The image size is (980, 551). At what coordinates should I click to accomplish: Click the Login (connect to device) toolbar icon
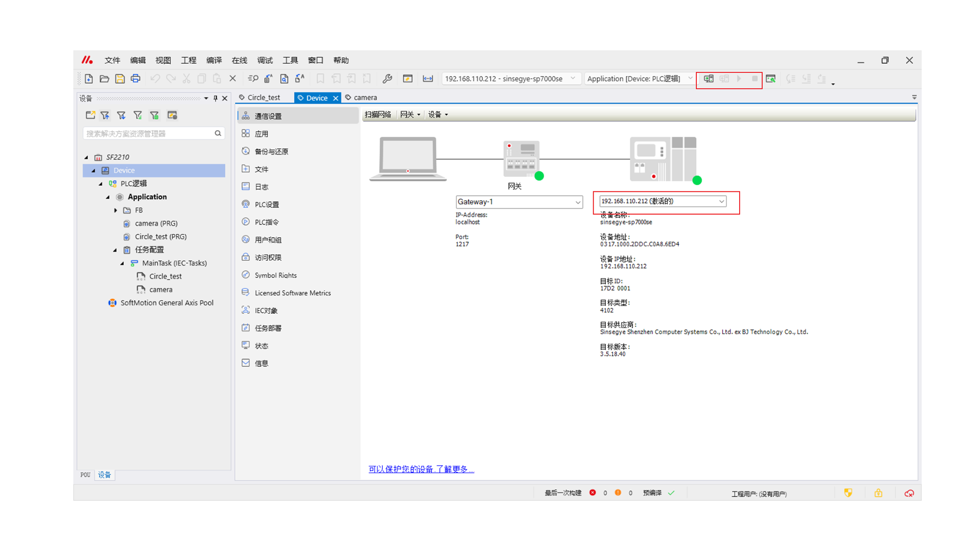point(708,79)
